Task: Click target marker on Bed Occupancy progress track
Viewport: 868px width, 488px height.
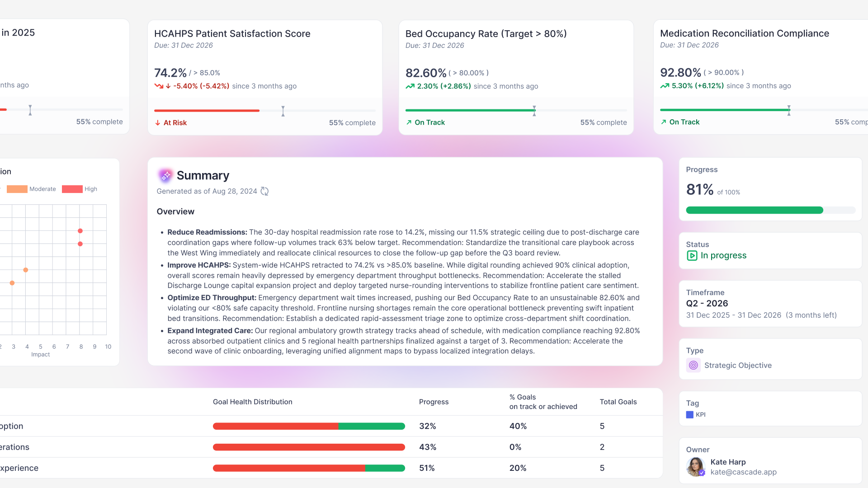Action: 534,111
